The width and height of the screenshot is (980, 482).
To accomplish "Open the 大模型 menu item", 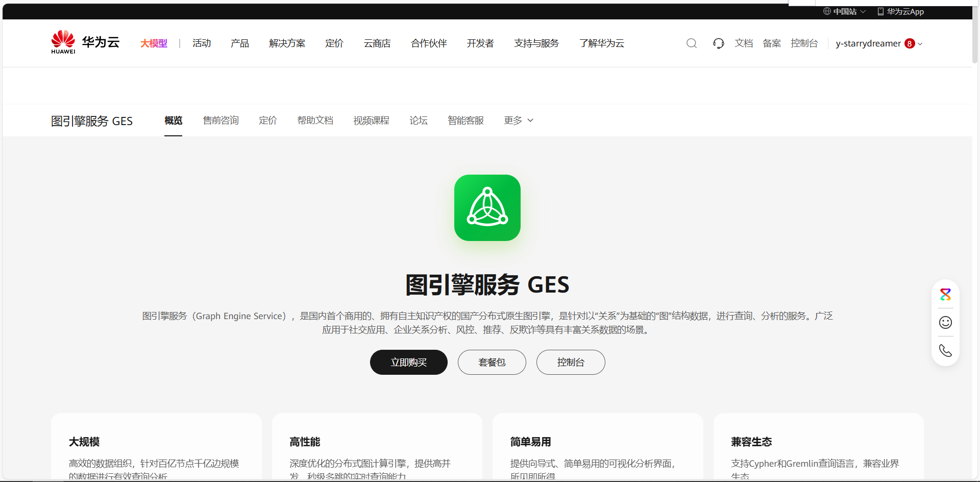I will (154, 43).
